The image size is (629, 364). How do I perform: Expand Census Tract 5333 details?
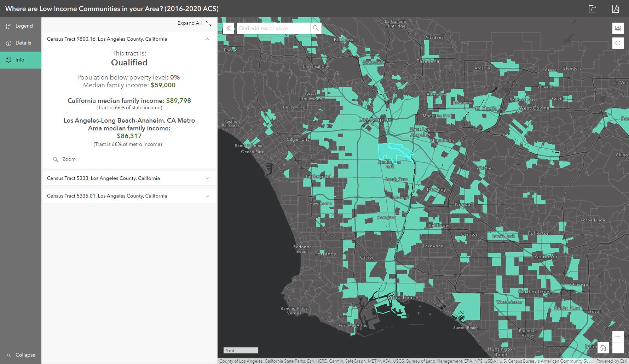[207, 178]
